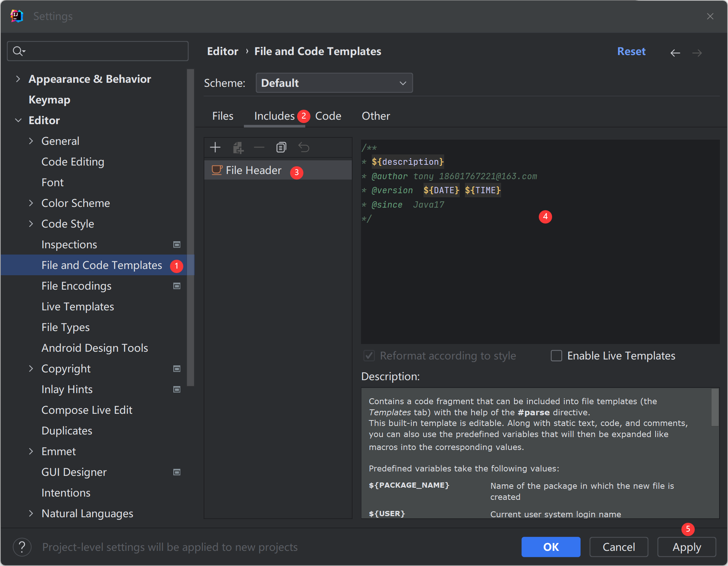
Task: Click the ${description} variable in editor
Action: click(x=408, y=162)
